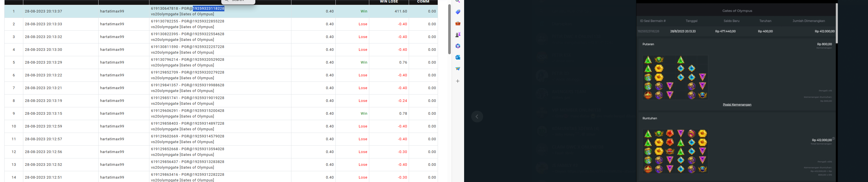Image resolution: width=868 pixels, height=182 pixels.
Task: Click the 28/8/2023 20.13.33 session date
Action: (x=683, y=31)
